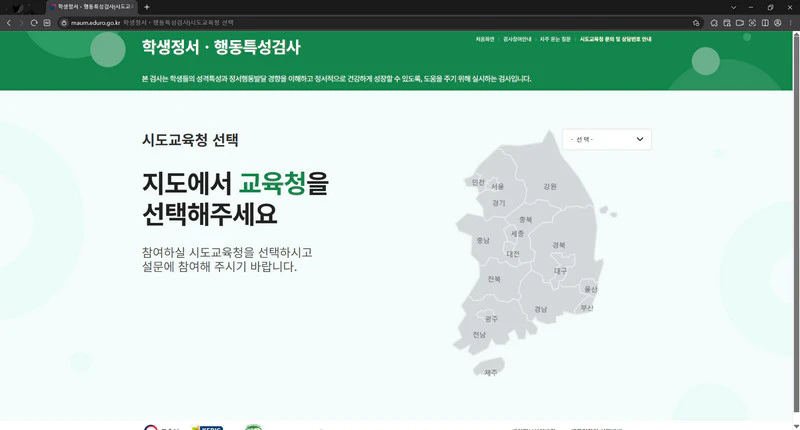Select 충북 region on the map
Screen dimensions: 800x430
point(526,219)
